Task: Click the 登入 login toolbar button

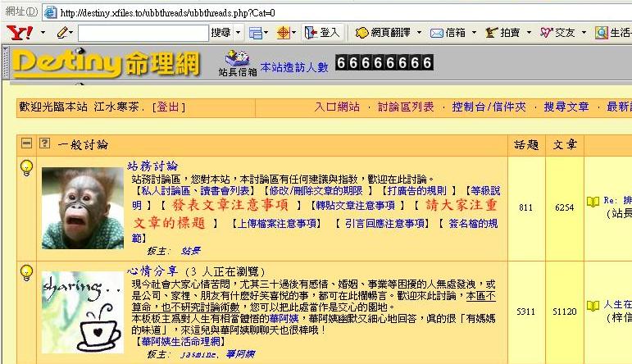Action: coord(321,33)
